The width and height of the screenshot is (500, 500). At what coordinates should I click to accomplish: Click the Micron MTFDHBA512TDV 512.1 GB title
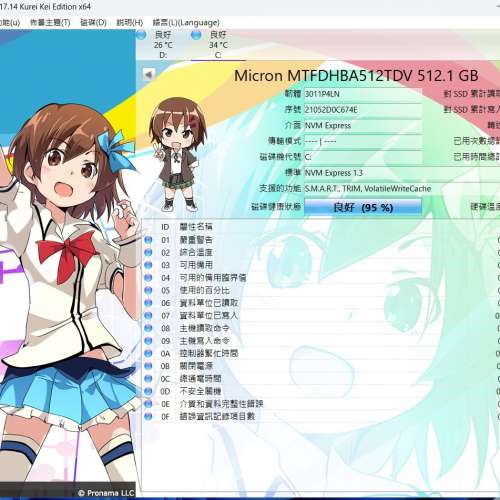(356, 76)
